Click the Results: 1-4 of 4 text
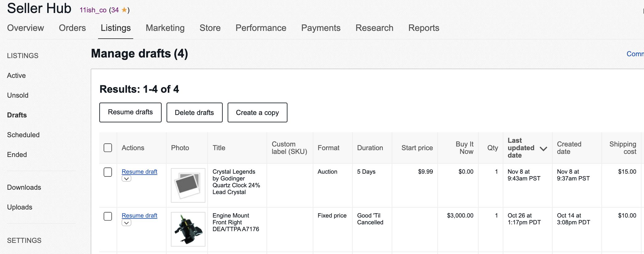The image size is (644, 254). pyautogui.click(x=139, y=89)
